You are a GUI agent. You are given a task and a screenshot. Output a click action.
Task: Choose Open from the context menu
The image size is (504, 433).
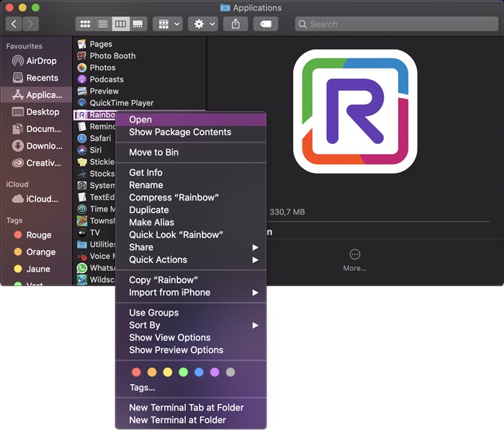click(140, 120)
